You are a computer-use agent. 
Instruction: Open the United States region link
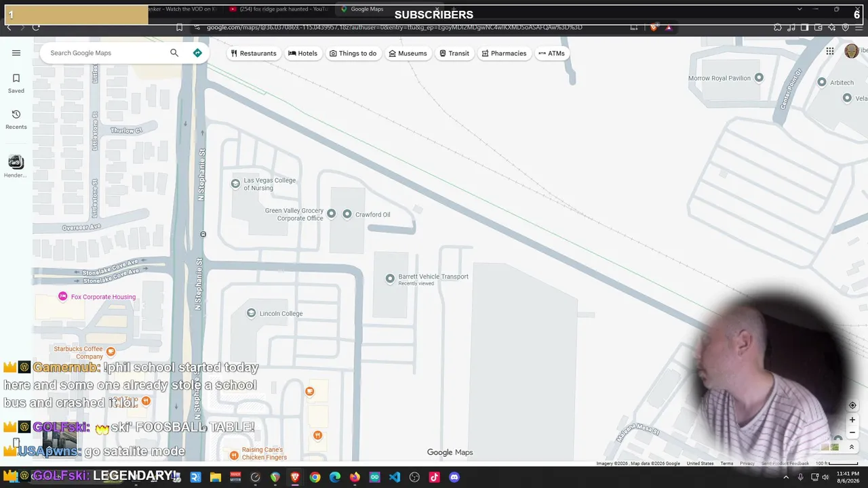tap(700, 464)
